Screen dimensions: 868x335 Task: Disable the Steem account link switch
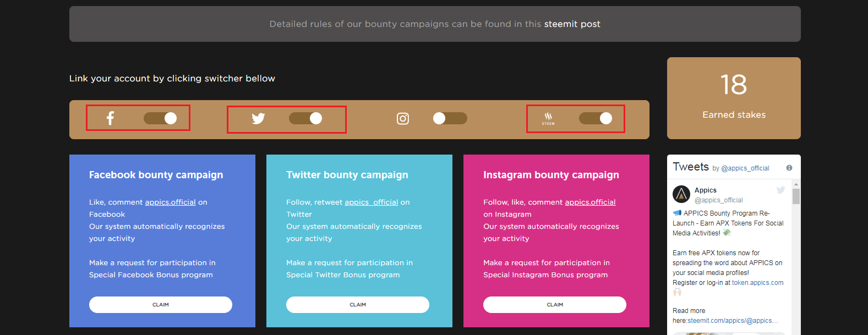coord(596,118)
